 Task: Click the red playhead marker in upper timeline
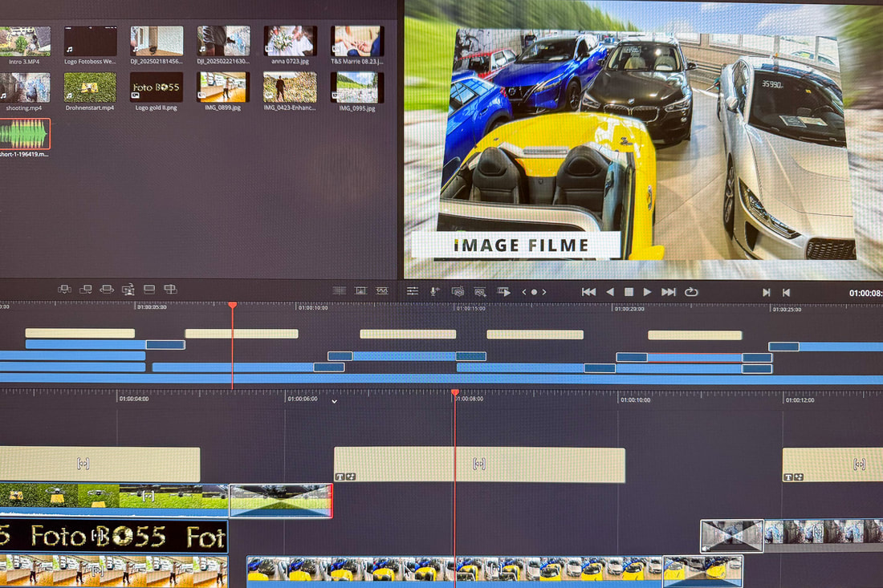(233, 305)
